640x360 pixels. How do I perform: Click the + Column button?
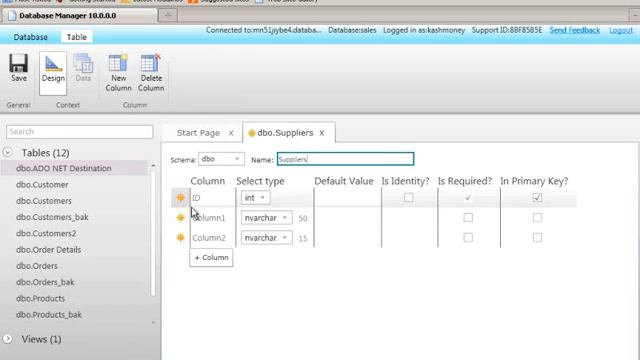coord(211,258)
